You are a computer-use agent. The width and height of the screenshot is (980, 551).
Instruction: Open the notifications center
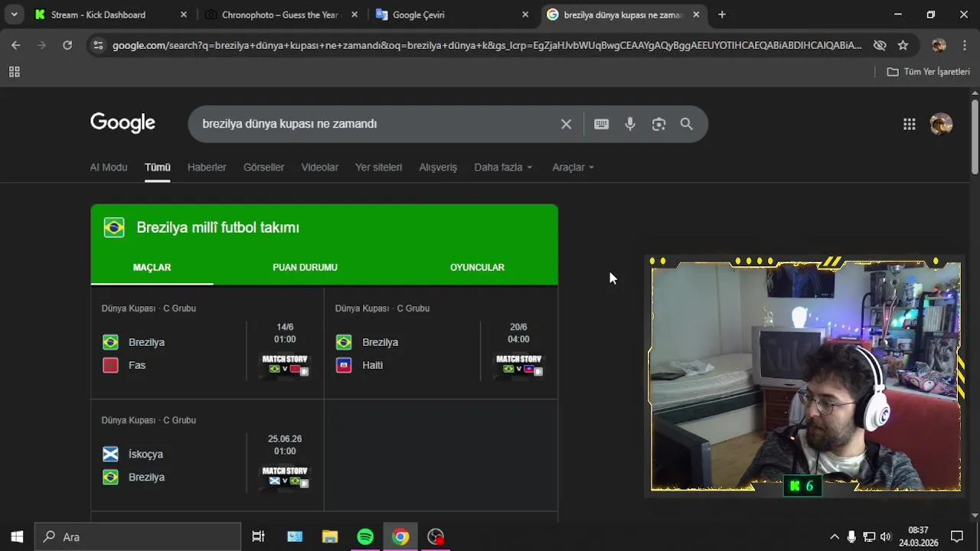957,536
